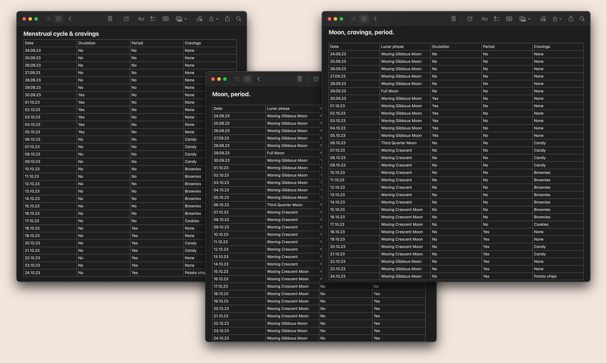Select Period header in Moon, cravings, period table
This screenshot has height=364, width=607.
coord(507,47)
